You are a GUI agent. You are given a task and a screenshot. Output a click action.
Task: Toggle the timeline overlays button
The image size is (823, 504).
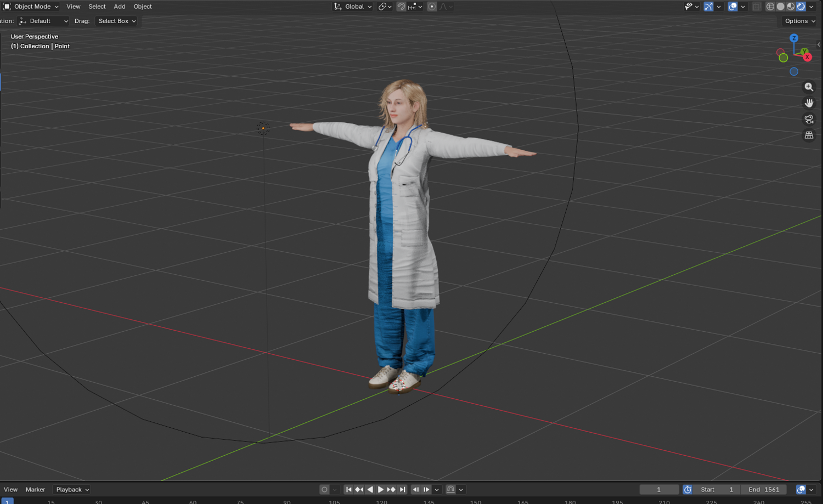[x=801, y=490]
